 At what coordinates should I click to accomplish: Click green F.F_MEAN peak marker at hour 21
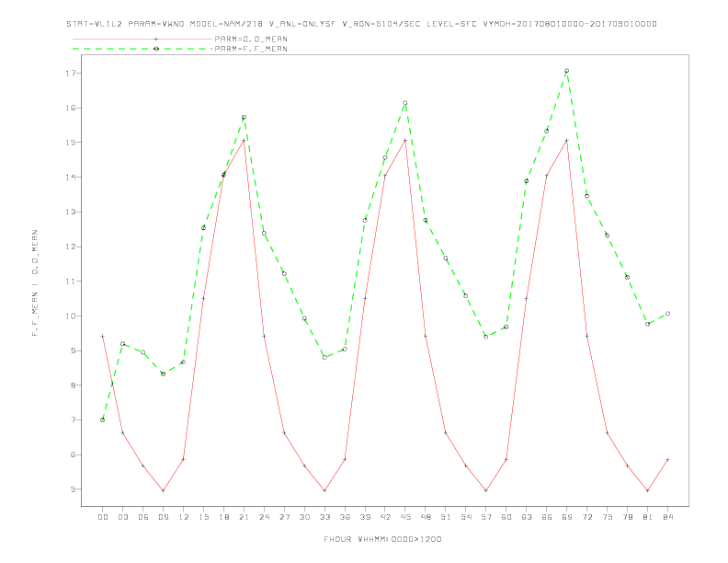tap(244, 118)
